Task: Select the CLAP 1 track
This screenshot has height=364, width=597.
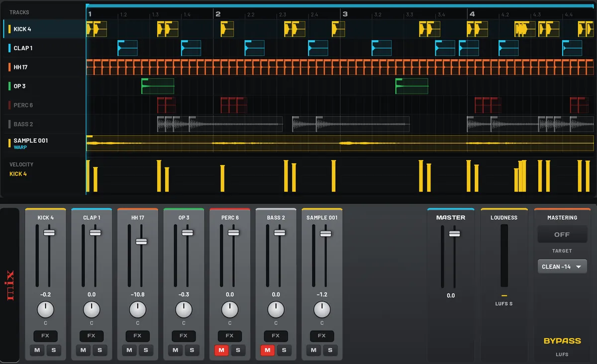Action: 44,48
